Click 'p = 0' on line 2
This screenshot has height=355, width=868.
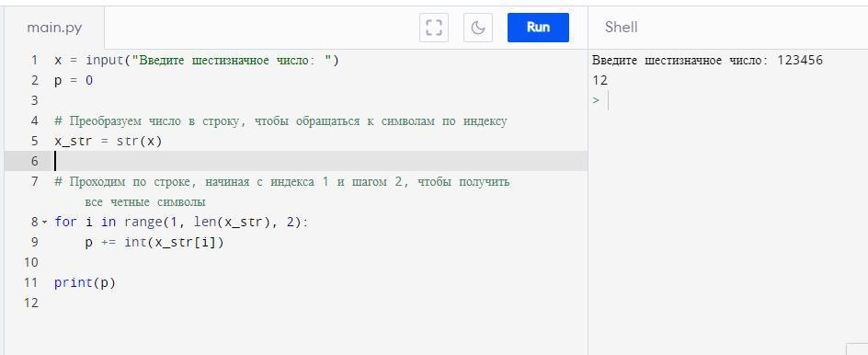point(74,80)
